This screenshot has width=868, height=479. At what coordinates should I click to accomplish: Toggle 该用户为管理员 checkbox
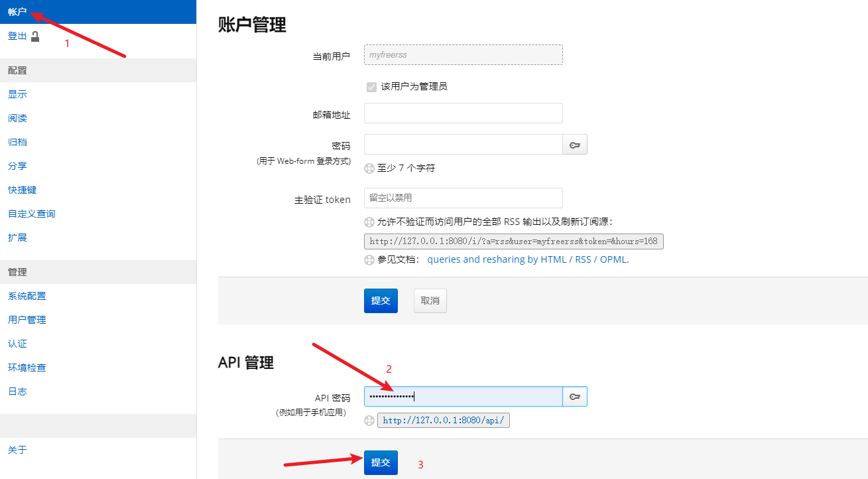(x=371, y=87)
